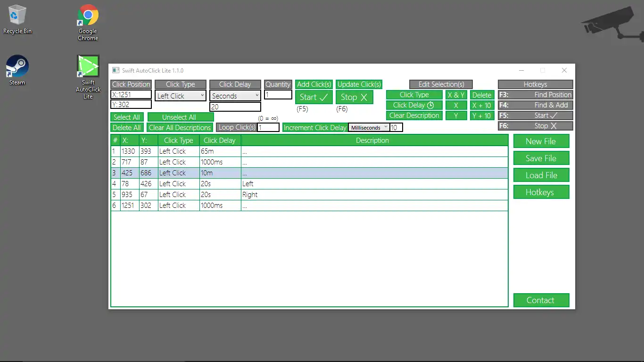
Task: Click the X edit selection button
Action: coord(456,105)
